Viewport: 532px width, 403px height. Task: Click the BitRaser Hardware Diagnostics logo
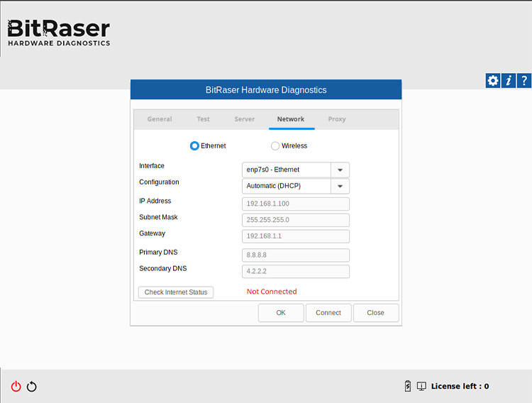59,33
